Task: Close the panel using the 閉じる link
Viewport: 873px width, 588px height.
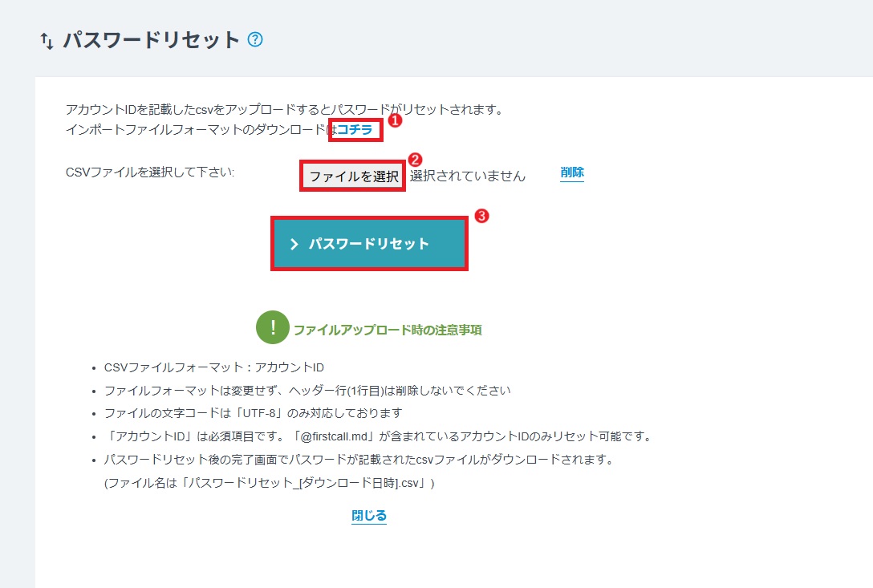Action: [x=368, y=516]
